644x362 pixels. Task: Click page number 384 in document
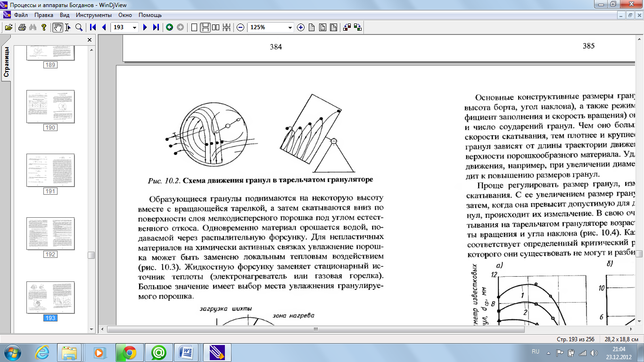click(276, 47)
